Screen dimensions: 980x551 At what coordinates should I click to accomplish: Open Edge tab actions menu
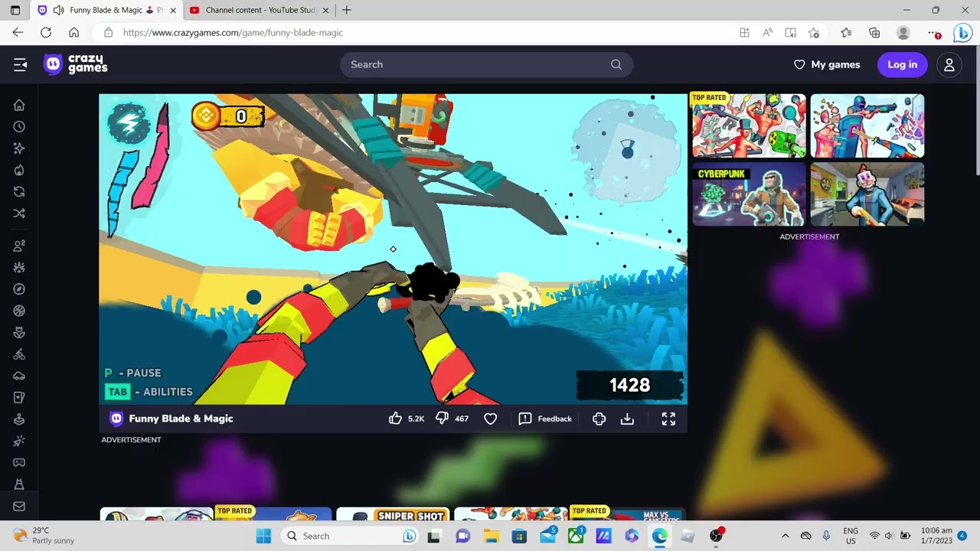(15, 11)
